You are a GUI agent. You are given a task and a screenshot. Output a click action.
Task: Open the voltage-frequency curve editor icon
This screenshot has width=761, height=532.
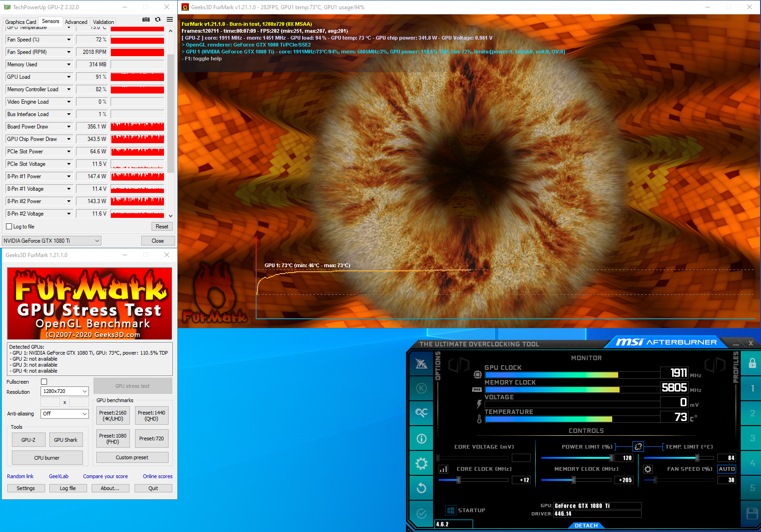click(x=444, y=469)
